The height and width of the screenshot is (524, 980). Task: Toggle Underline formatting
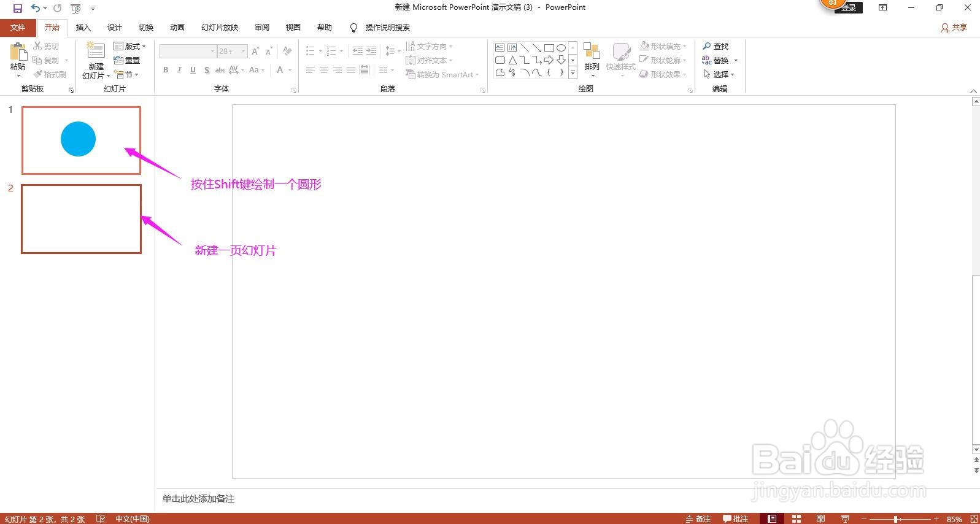point(193,70)
